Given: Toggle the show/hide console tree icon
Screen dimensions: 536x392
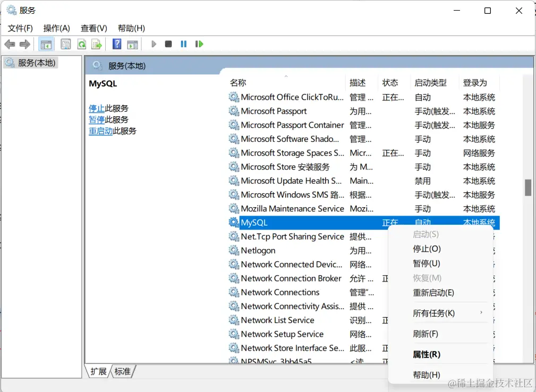Looking at the screenshot, I should point(46,44).
